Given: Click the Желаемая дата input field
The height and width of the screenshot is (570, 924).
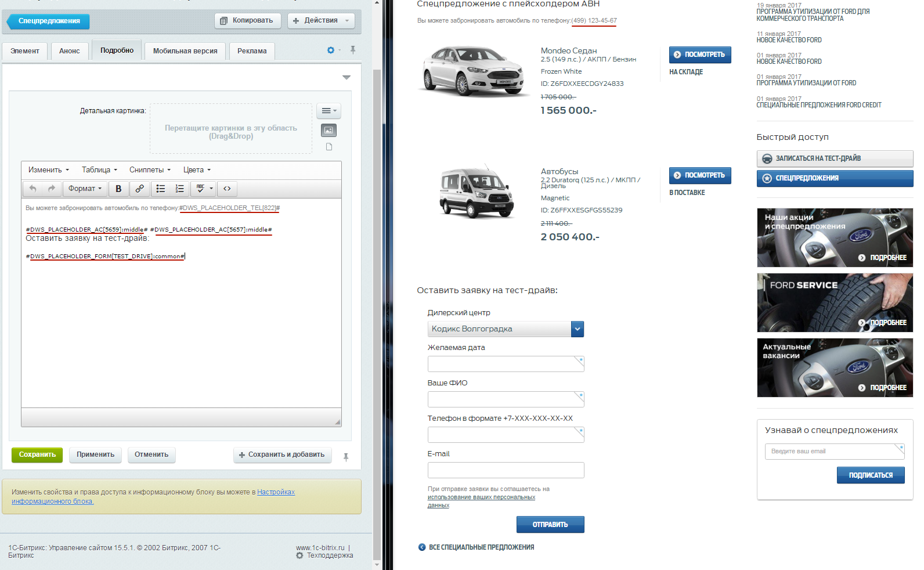Looking at the screenshot, I should pos(506,364).
